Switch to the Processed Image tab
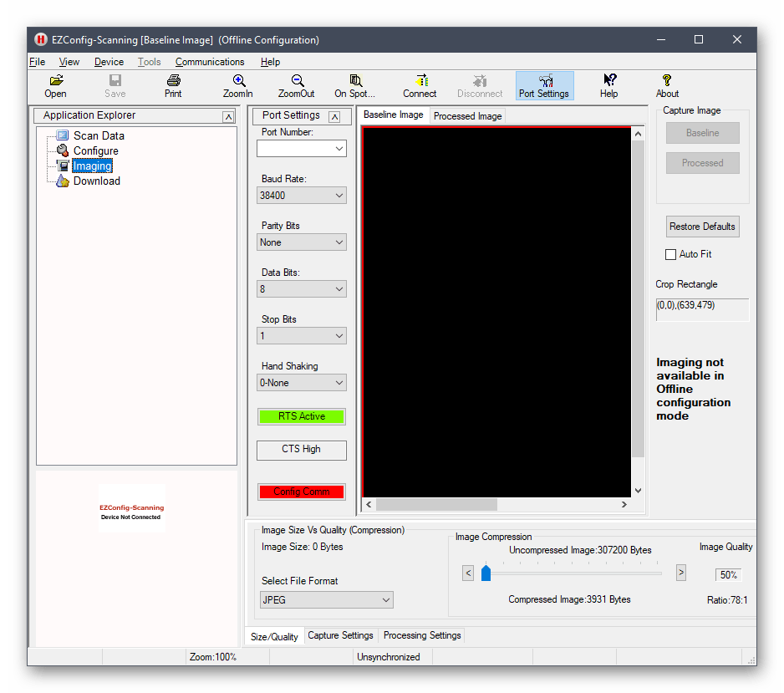This screenshot has height=693, width=784. click(x=467, y=116)
